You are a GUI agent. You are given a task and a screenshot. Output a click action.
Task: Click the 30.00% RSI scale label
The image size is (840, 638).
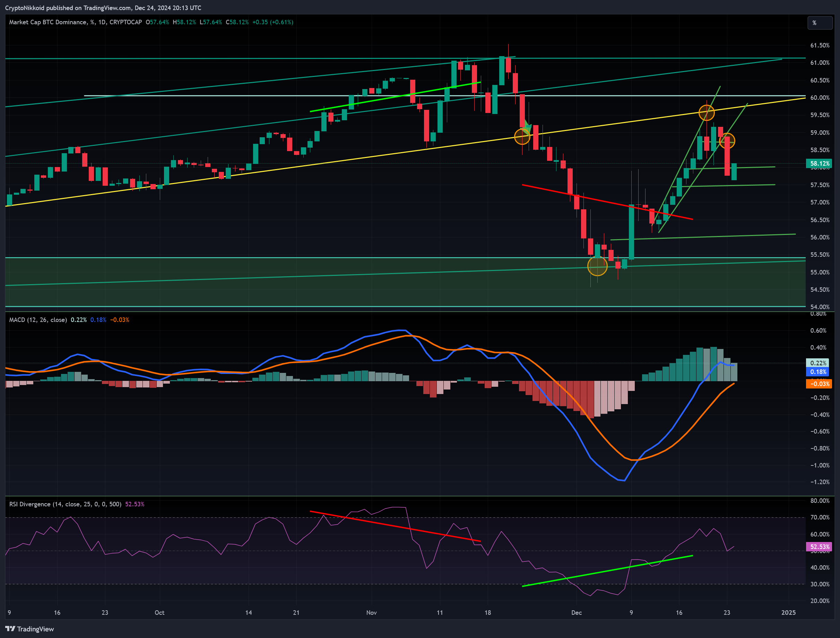tap(820, 584)
